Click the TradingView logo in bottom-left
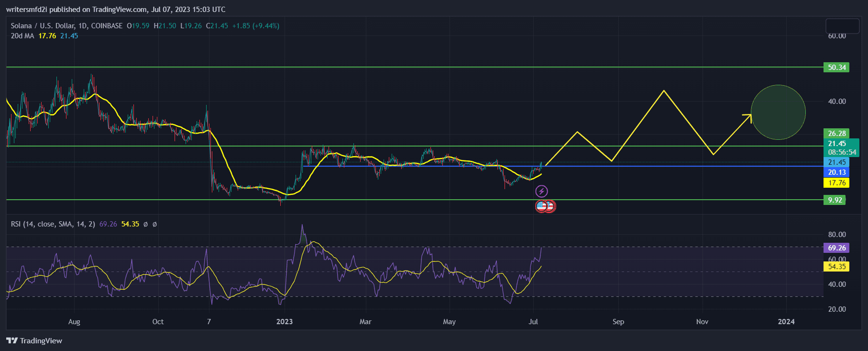The image size is (868, 351). click(x=34, y=340)
